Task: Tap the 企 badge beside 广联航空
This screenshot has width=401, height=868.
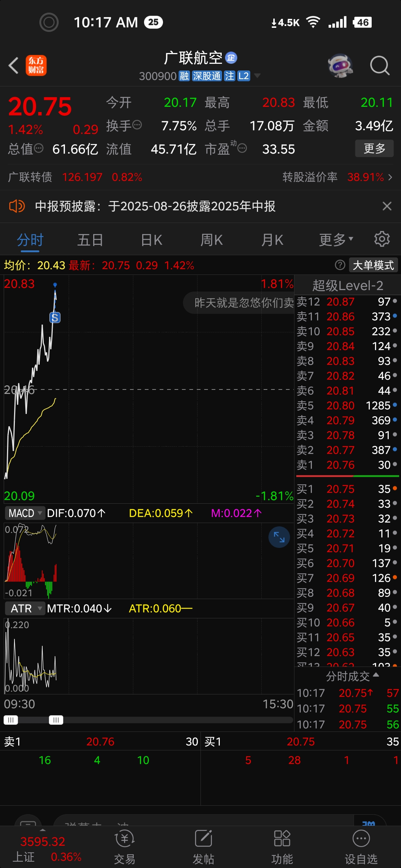Action: (x=231, y=58)
